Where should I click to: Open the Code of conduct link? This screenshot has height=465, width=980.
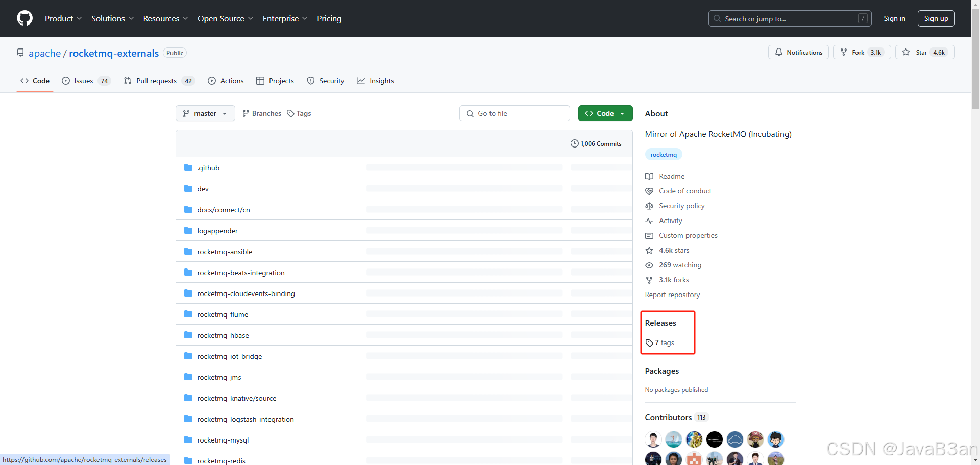pyautogui.click(x=678, y=191)
